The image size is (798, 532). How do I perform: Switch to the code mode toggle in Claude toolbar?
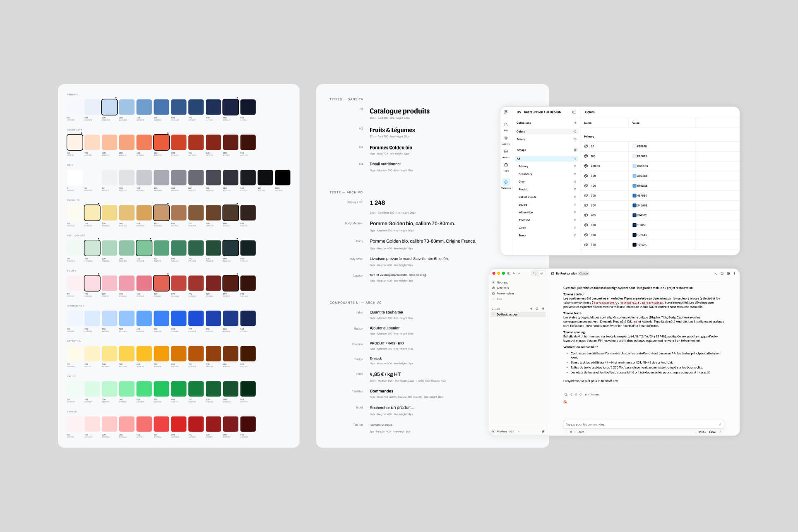[542, 273]
